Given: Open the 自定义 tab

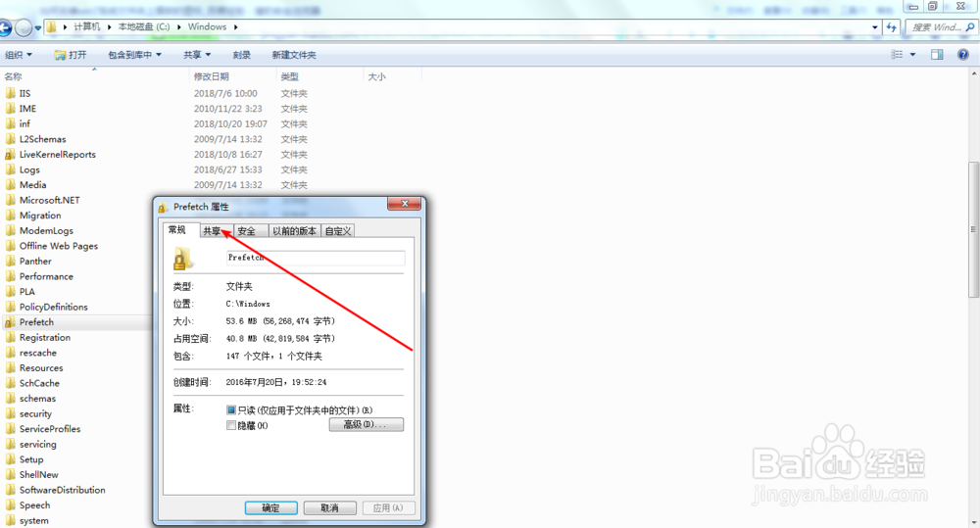Looking at the screenshot, I should (338, 231).
